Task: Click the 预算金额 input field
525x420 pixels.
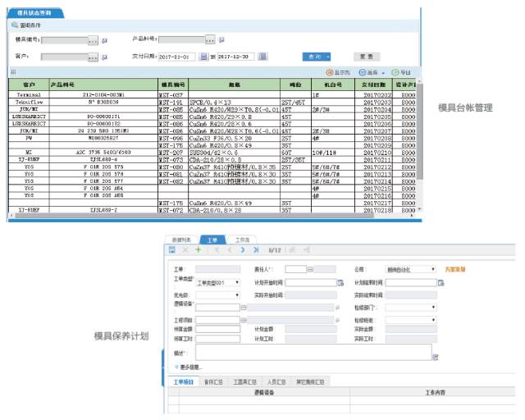Action: (x=217, y=329)
